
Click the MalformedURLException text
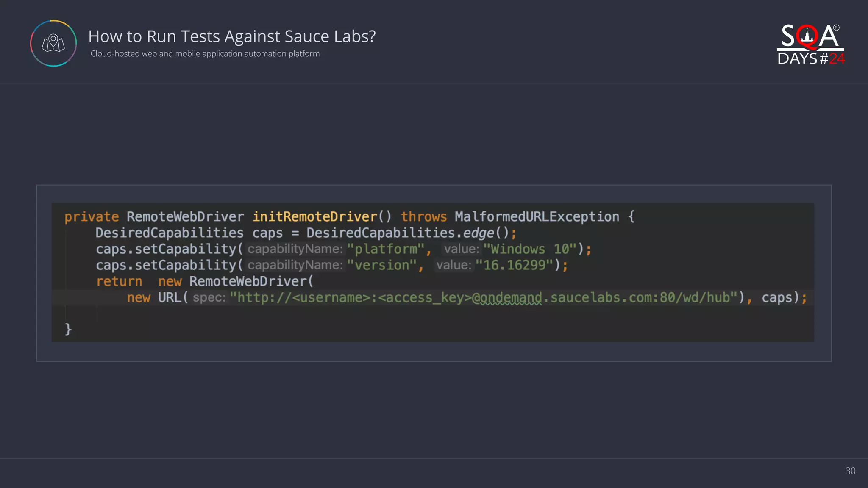[537, 216]
